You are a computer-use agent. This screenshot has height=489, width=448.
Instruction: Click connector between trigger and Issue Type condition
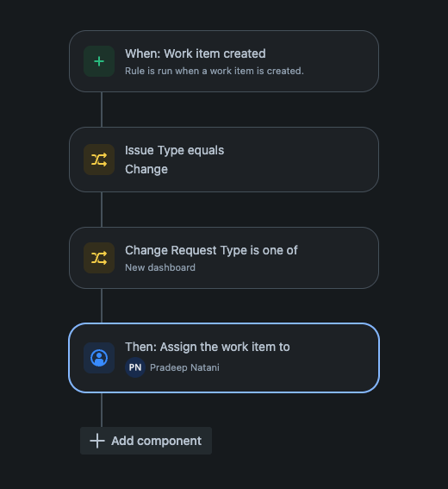point(102,110)
